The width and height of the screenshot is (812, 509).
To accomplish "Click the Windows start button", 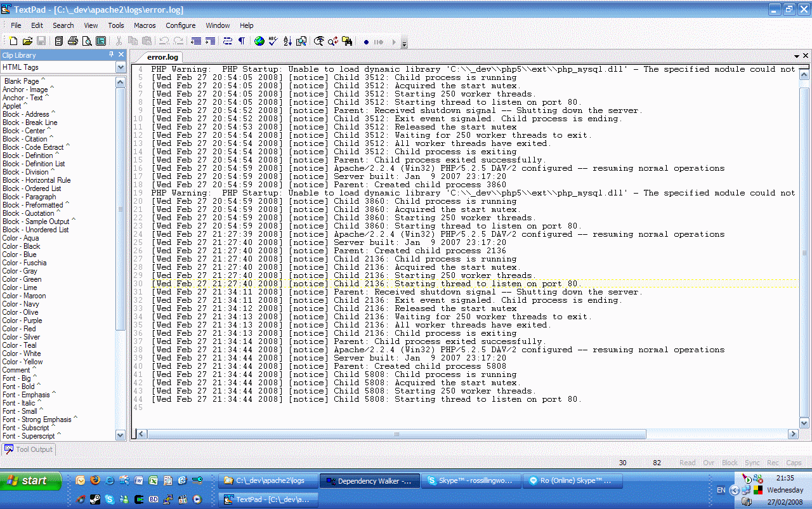I will [31, 480].
